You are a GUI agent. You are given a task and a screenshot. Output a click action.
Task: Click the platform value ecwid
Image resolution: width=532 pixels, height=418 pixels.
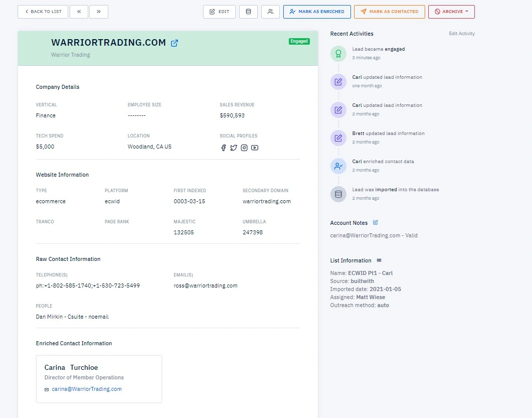tap(112, 201)
